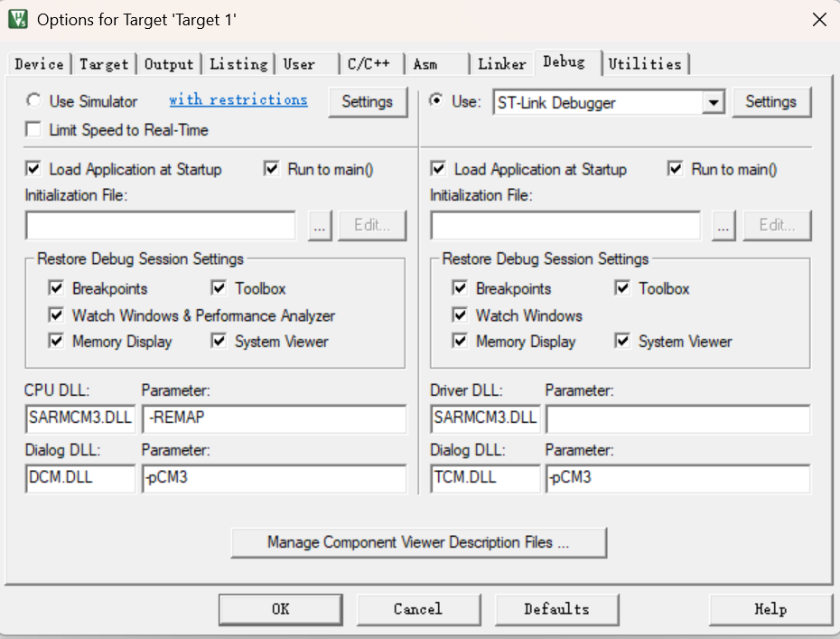Toggle hardware System Viewer checkbox
Screen dimensions: 840x639
[x=622, y=341]
